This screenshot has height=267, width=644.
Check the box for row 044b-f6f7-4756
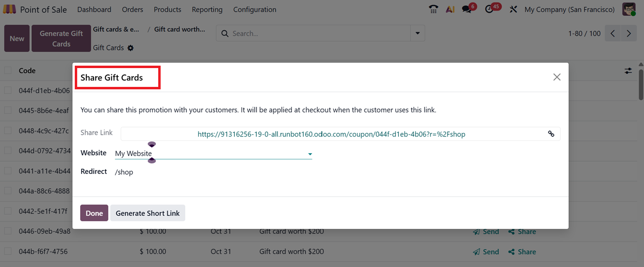[x=8, y=252]
